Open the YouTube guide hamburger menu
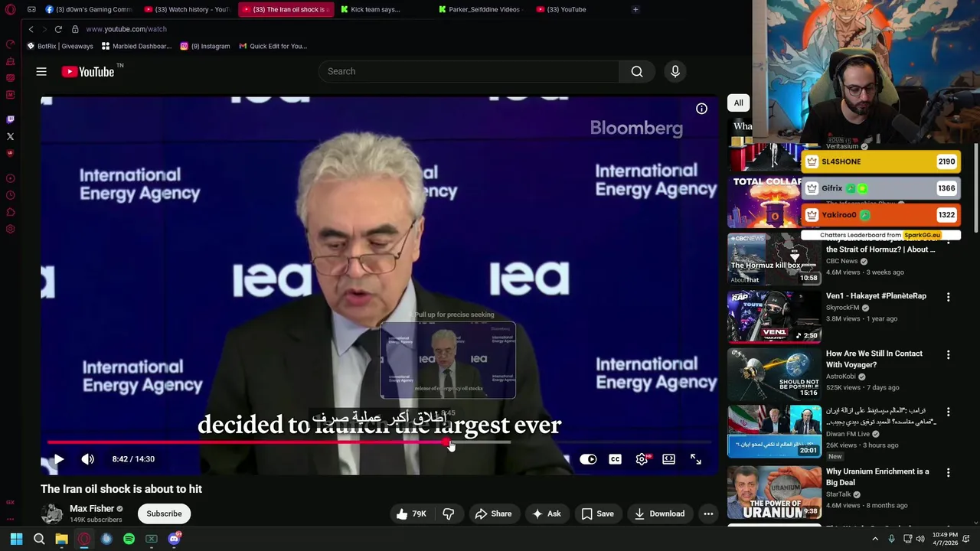This screenshot has height=551, width=980. click(41, 71)
